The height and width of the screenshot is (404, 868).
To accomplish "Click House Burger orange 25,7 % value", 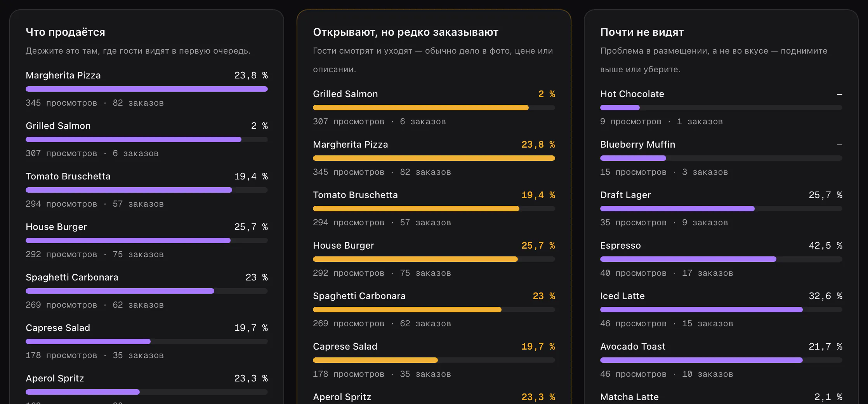I will pos(538,246).
